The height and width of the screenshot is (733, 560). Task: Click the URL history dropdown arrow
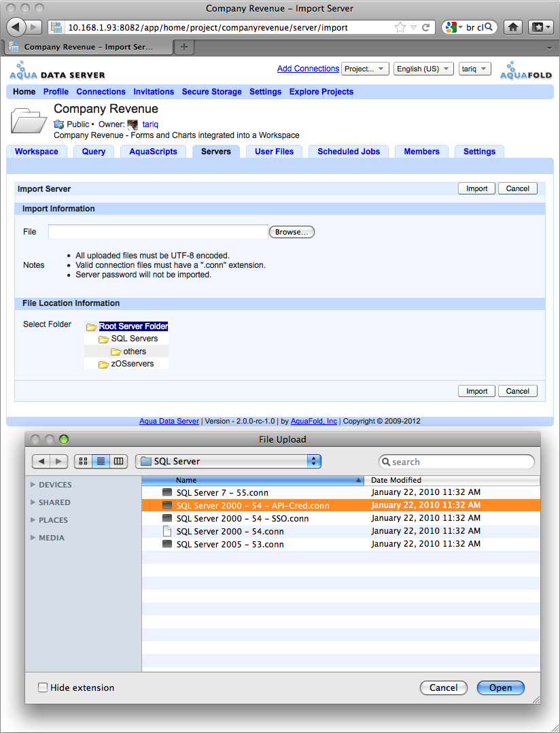(x=413, y=28)
